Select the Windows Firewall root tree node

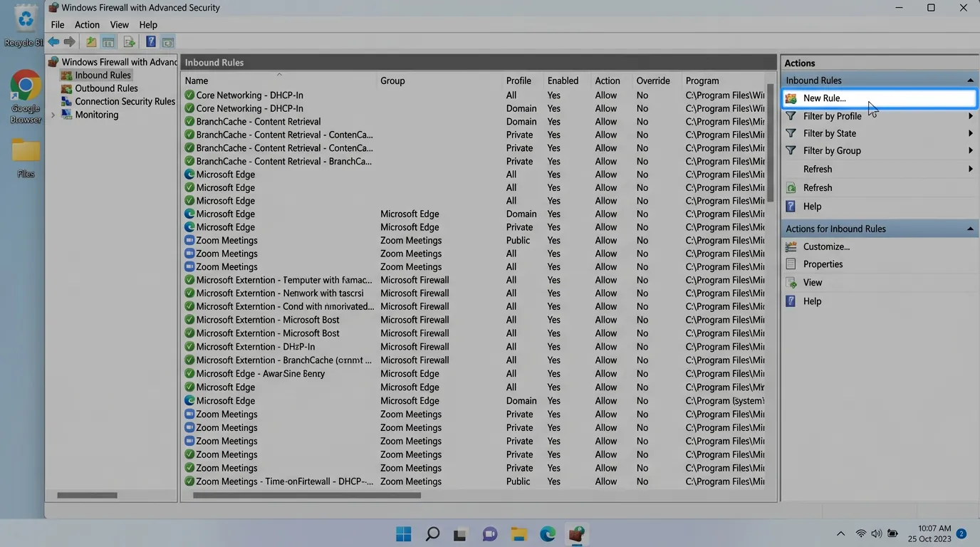pos(112,62)
